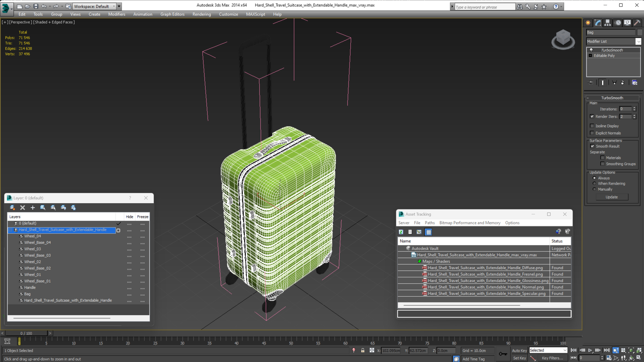The image size is (644, 362).
Task: Uncheck Smooth Result option
Action: [592, 146]
